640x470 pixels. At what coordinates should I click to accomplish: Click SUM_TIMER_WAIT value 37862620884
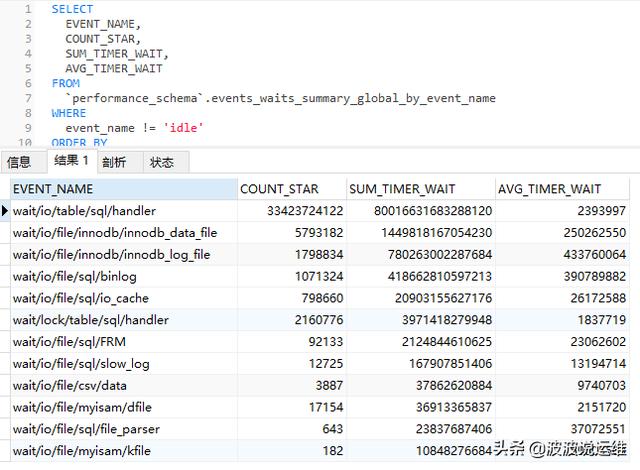point(454,386)
